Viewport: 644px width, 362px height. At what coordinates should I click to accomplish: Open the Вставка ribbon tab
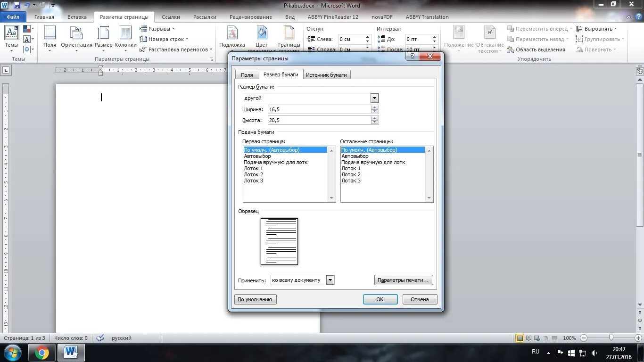77,17
